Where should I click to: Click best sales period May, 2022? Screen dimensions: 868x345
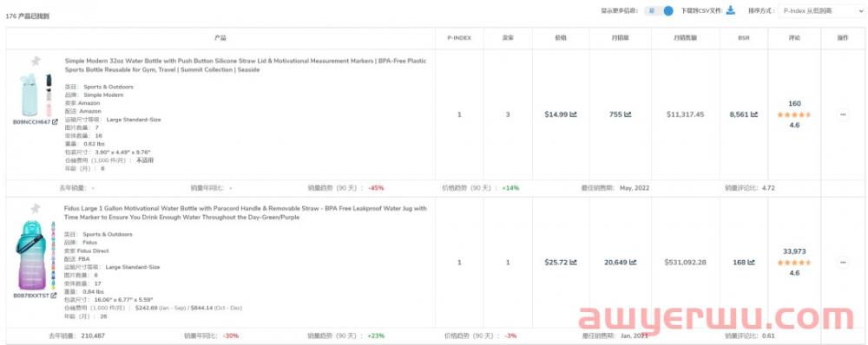pyautogui.click(x=635, y=188)
